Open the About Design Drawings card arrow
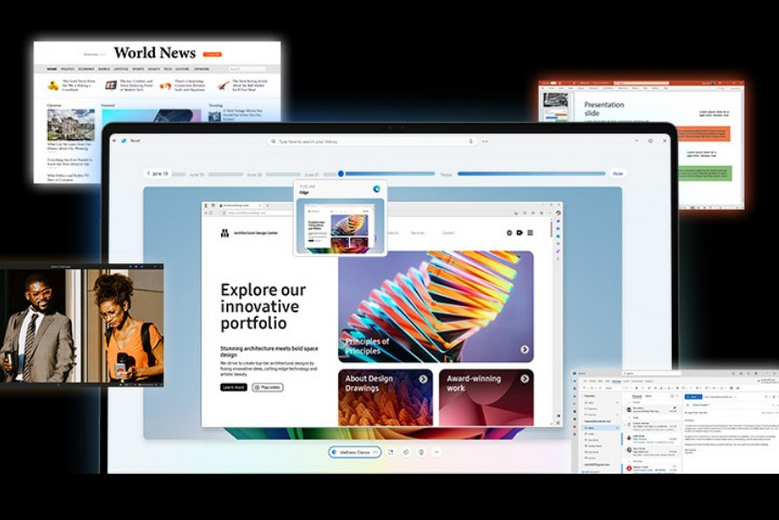The image size is (779, 520). [x=423, y=379]
